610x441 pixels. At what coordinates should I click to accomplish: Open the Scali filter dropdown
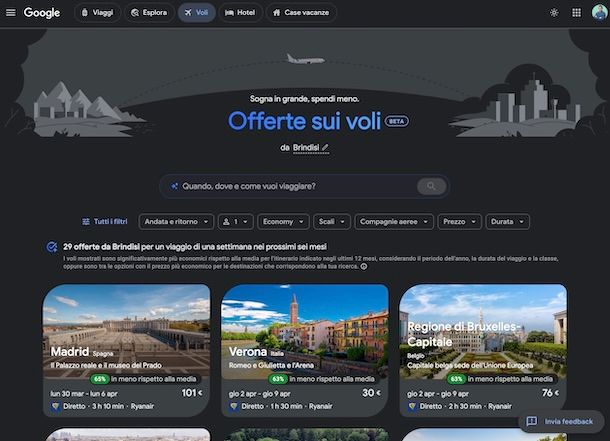click(331, 222)
